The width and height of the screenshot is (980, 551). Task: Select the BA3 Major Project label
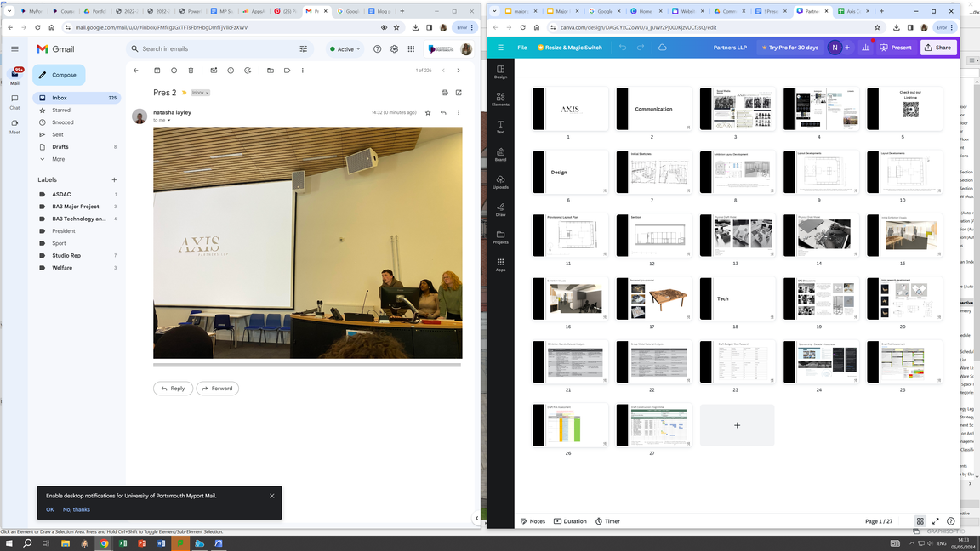[x=76, y=207]
